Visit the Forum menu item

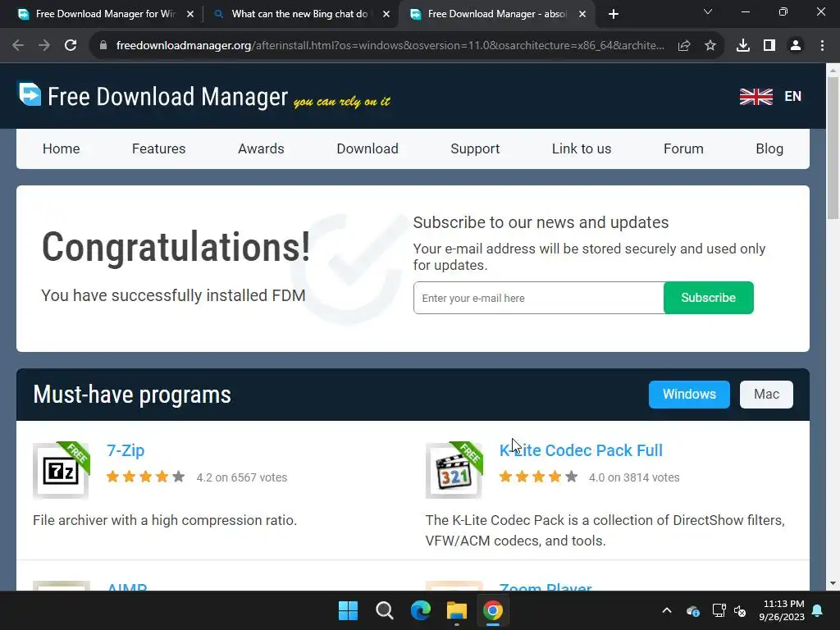click(683, 149)
